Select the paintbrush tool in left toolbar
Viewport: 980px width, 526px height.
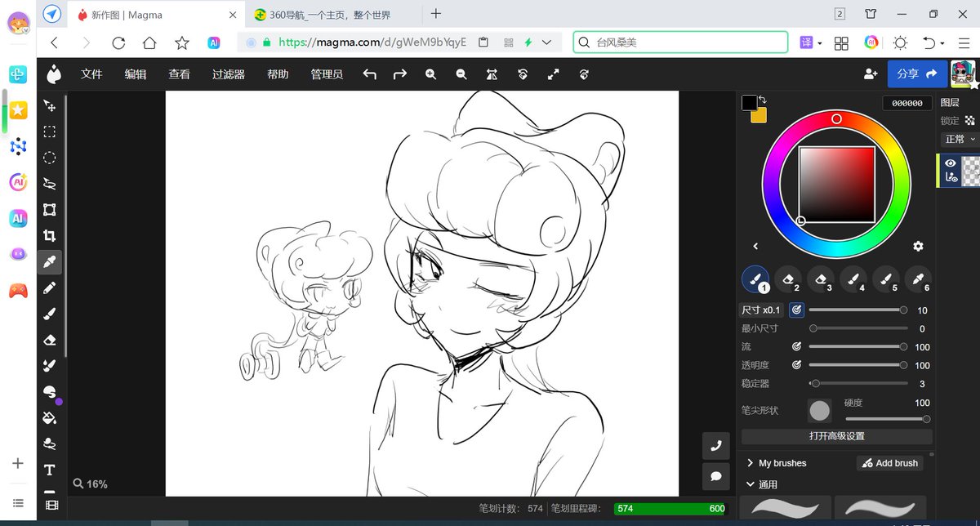point(50,314)
